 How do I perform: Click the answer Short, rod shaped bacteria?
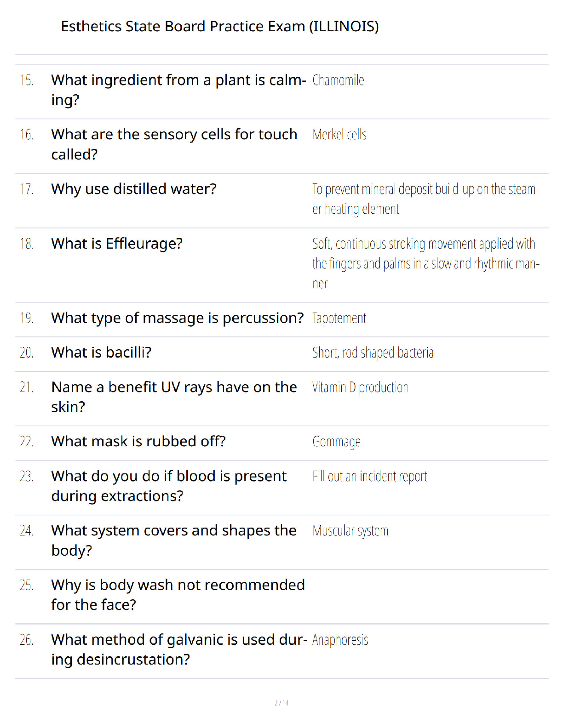[373, 353]
